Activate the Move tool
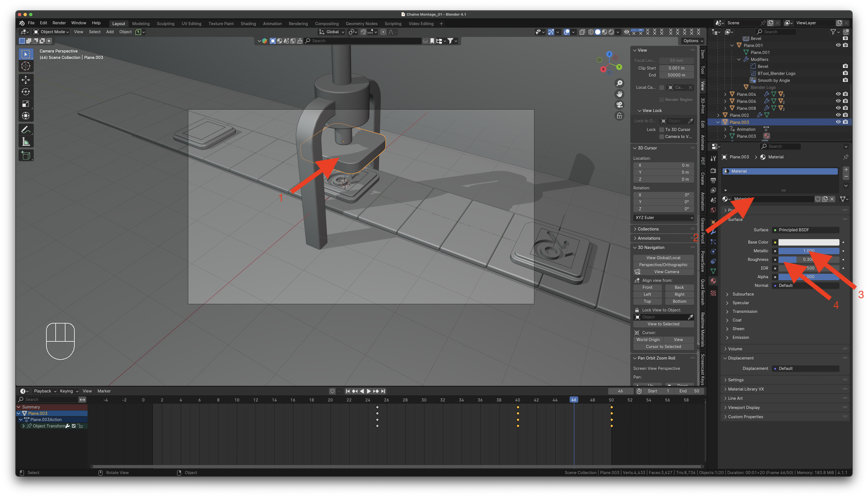 pos(26,80)
